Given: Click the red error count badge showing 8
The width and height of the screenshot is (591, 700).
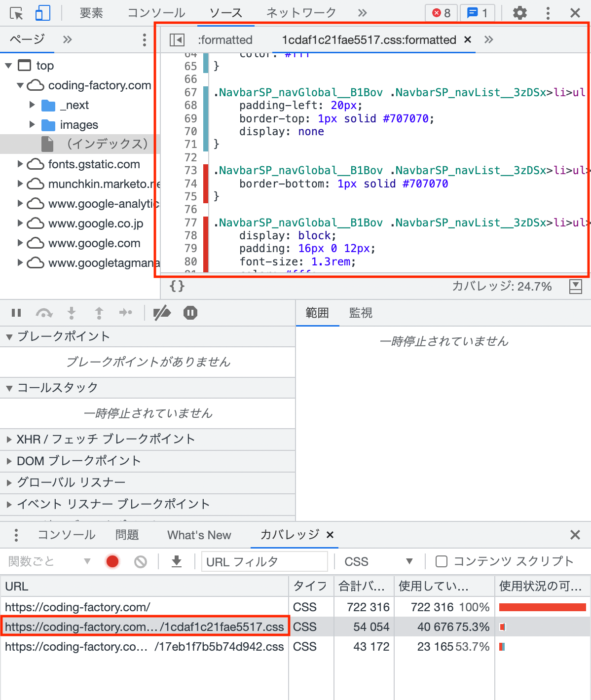Looking at the screenshot, I should coord(441,13).
